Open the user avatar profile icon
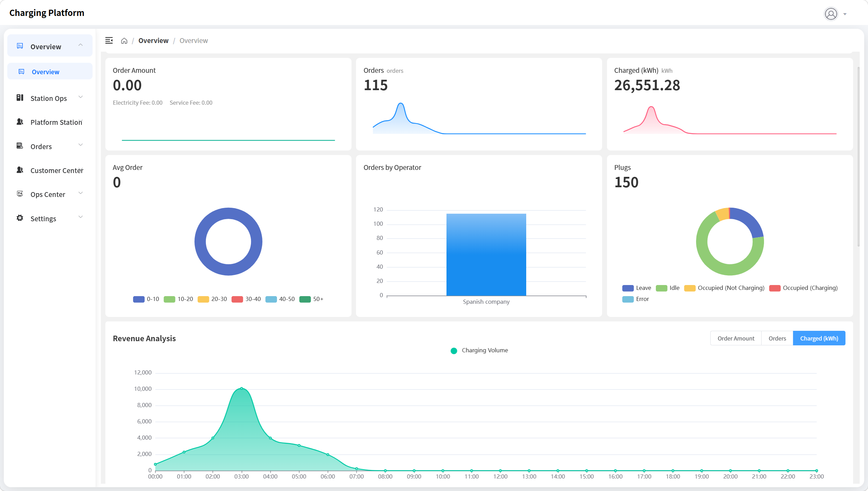Screen dimensions: 868x491 831,14
